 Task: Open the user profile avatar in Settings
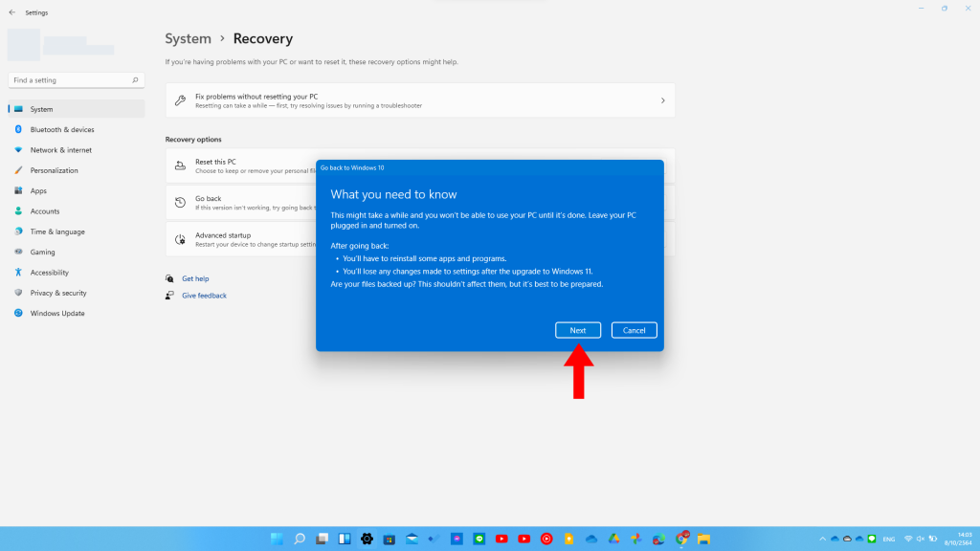pyautogui.click(x=24, y=45)
